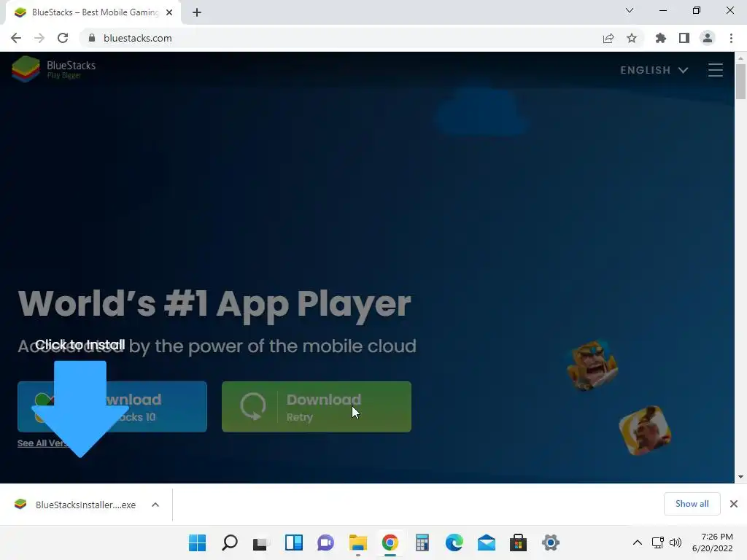
Task: Click page scrollbar up arrow
Action: [x=740, y=58]
